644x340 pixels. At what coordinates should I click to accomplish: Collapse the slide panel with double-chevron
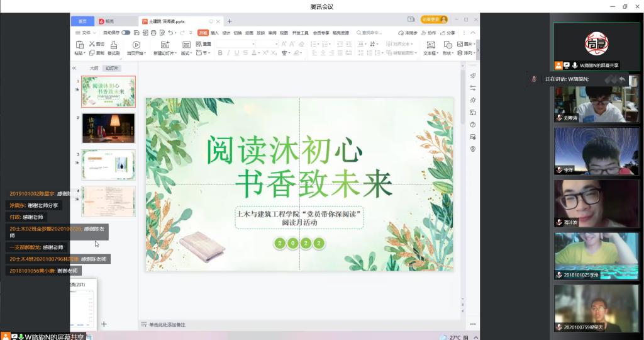74,68
